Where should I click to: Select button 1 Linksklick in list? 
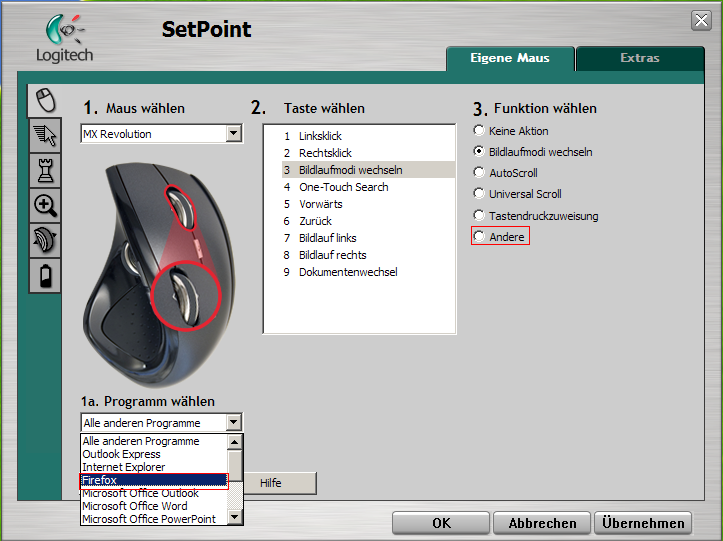368,136
